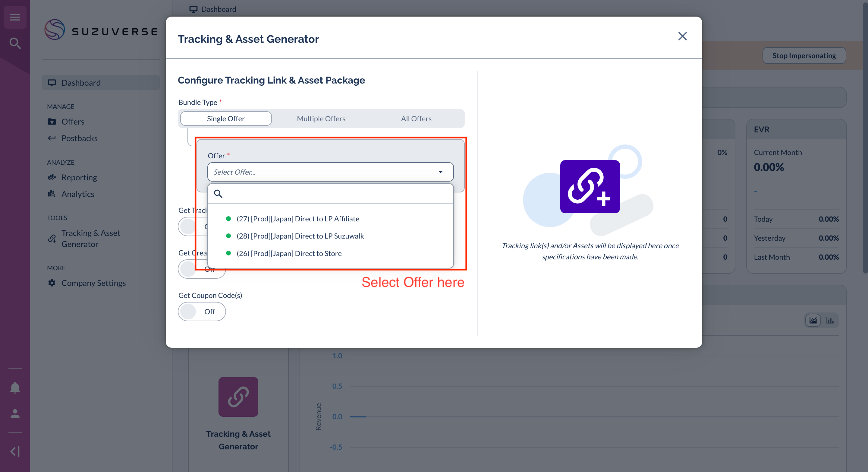Open notifications bell icon
Screen dimensions: 868x472
coord(15,387)
